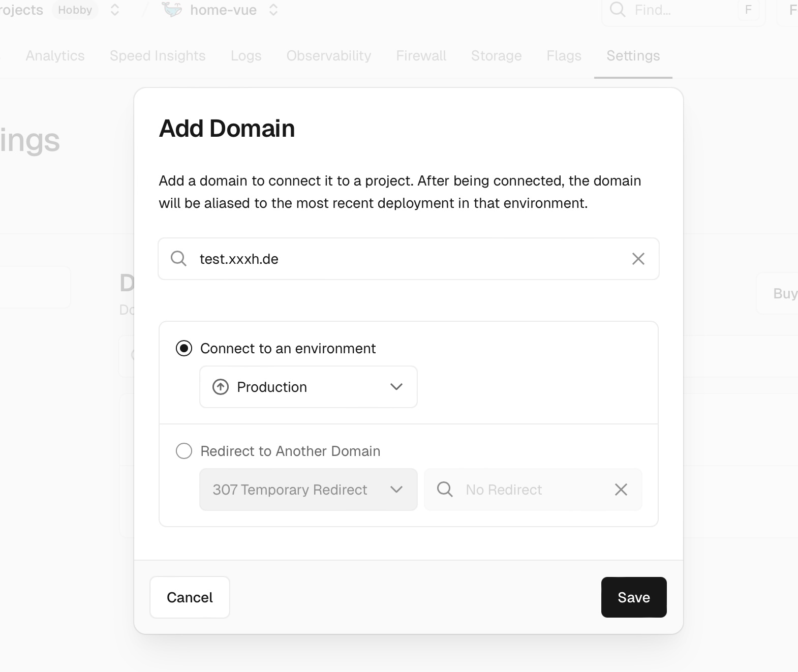Open the 307 Temporary Redirect dropdown
This screenshot has width=798, height=672.
(x=309, y=490)
